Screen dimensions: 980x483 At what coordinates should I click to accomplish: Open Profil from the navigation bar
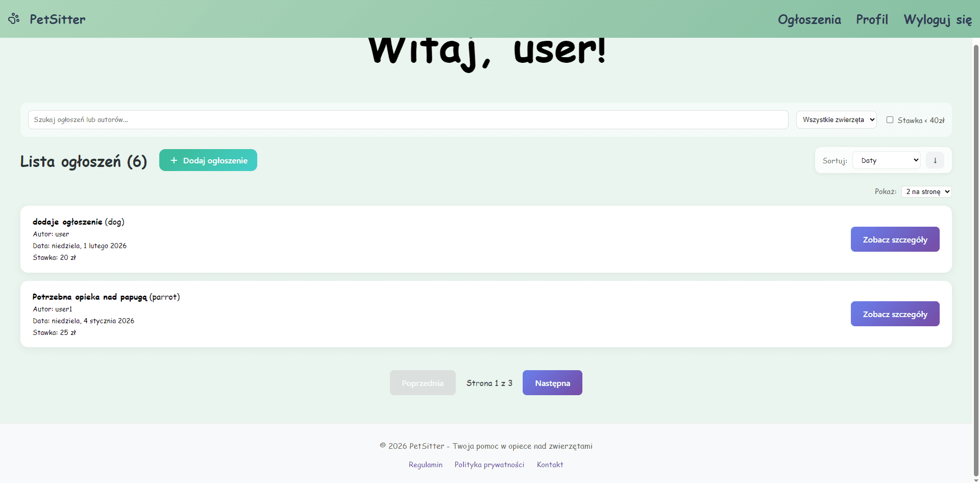872,19
